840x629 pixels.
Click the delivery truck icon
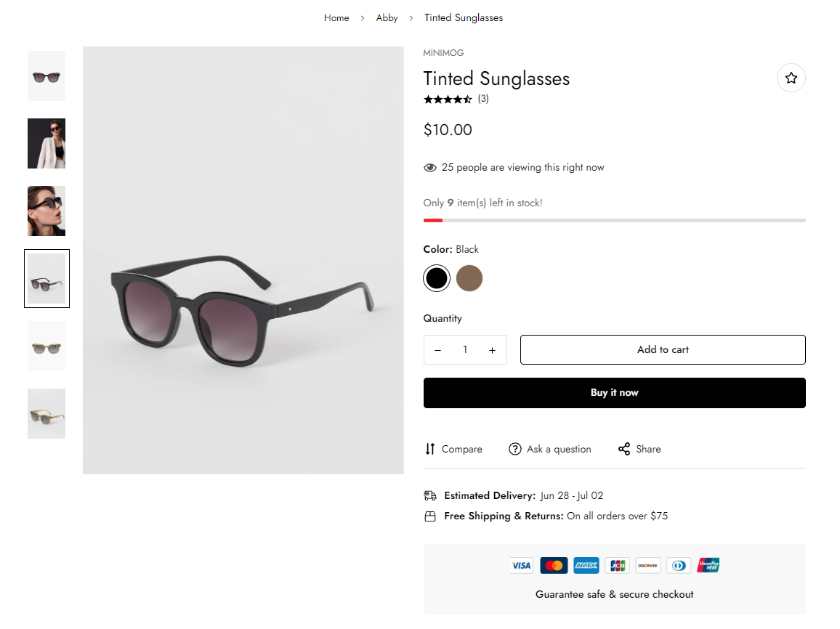tap(430, 495)
